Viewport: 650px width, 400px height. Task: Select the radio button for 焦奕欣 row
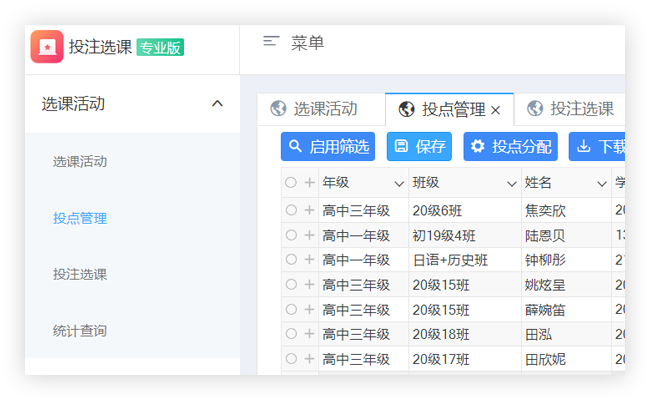point(291,210)
